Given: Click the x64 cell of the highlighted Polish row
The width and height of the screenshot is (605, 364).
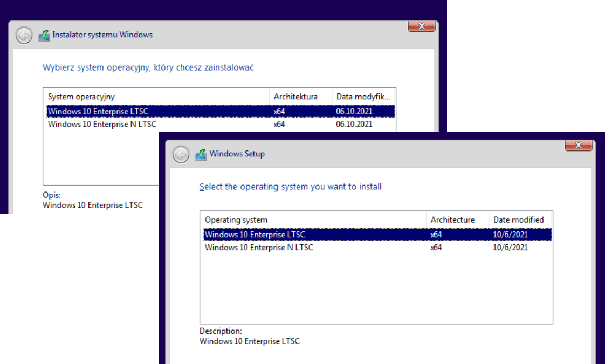Looking at the screenshot, I should pos(279,111).
